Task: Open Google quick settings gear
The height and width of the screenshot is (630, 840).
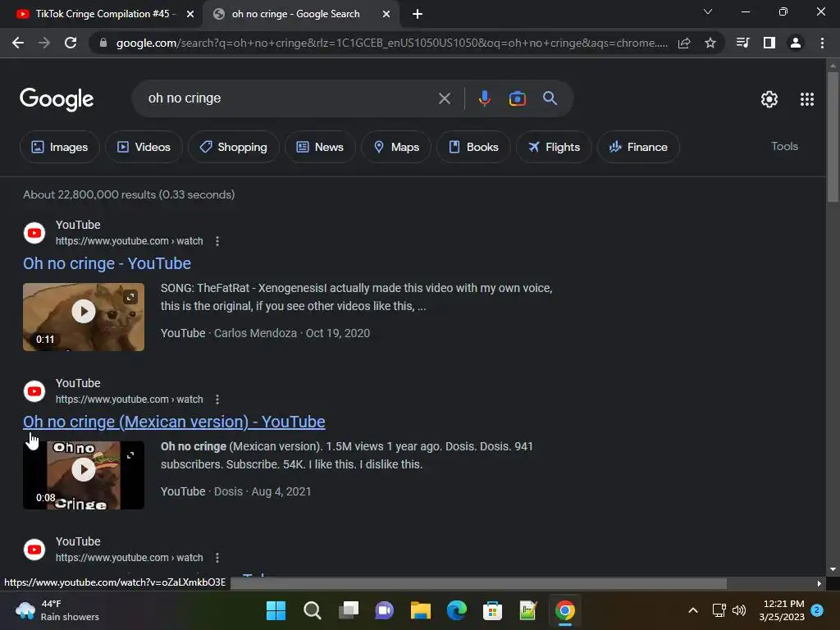Action: point(769,99)
